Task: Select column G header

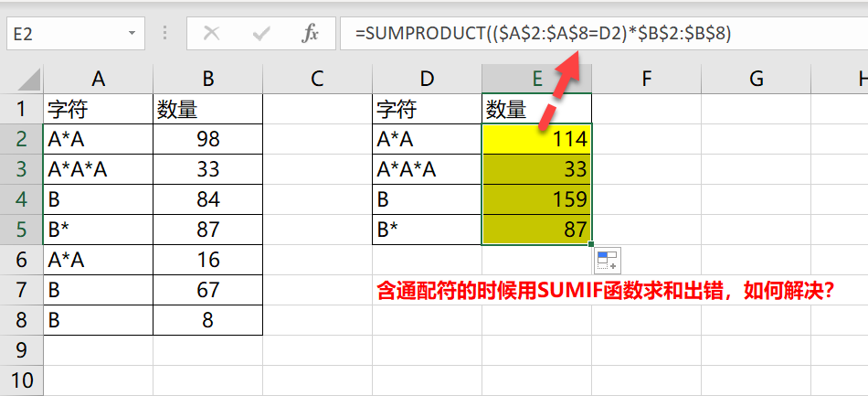Action: click(756, 80)
